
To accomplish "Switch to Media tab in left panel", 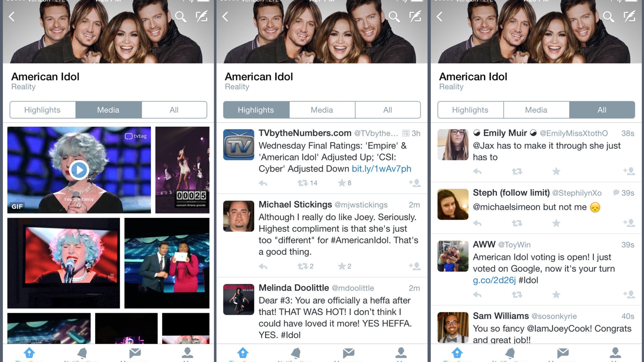I will 108,110.
